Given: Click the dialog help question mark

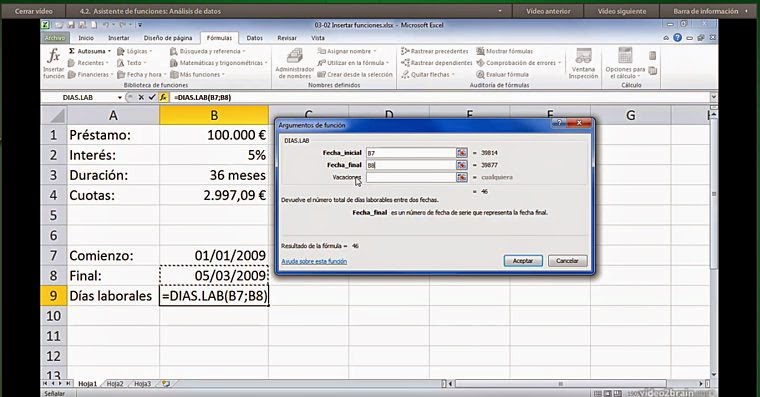Looking at the screenshot, I should [x=558, y=123].
